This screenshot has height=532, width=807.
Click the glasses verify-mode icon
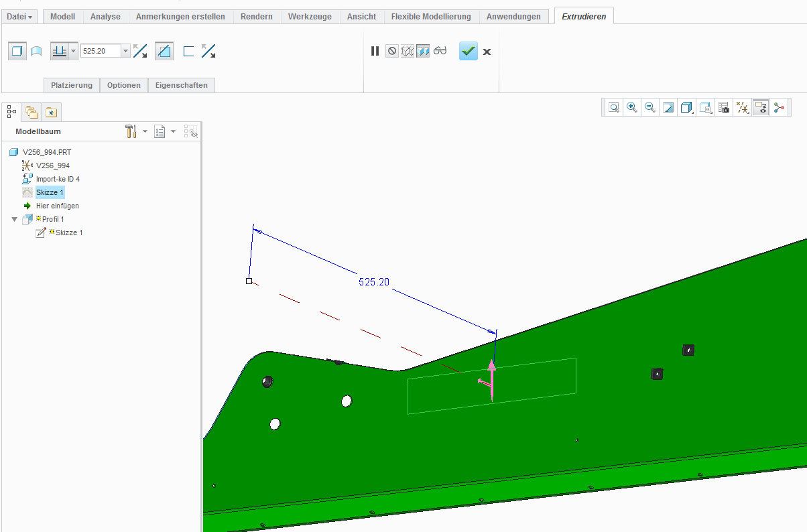[440, 51]
